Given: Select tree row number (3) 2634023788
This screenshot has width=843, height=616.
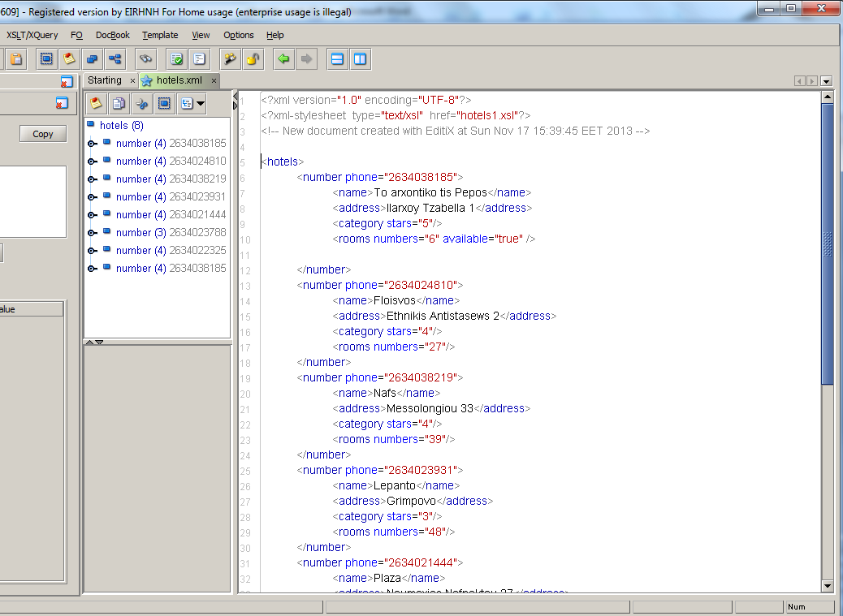Looking at the screenshot, I should pyautogui.click(x=171, y=233).
